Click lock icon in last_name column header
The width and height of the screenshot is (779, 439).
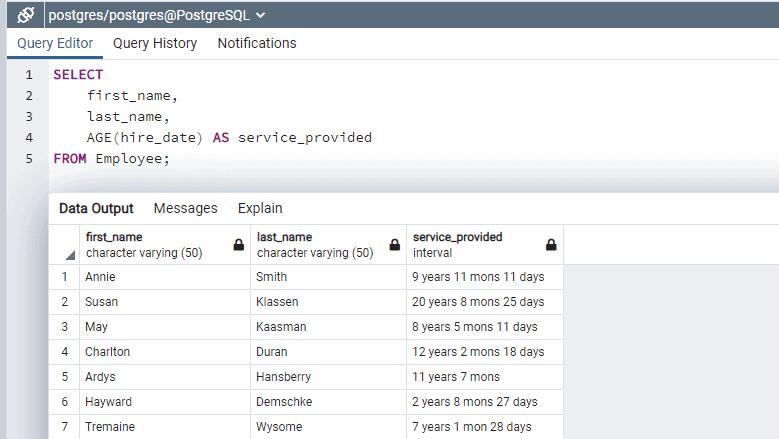(x=394, y=245)
